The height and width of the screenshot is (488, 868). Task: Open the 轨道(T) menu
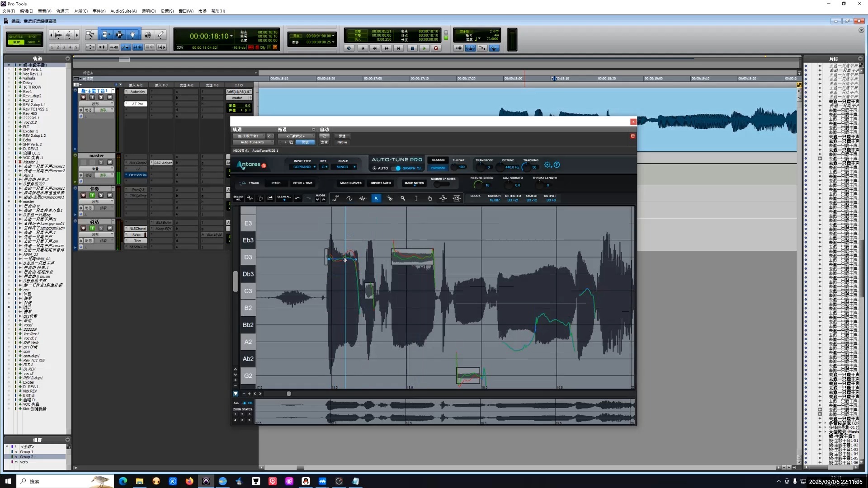63,11
